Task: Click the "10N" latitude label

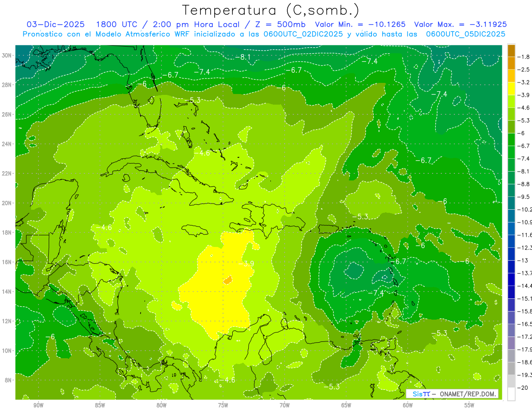Action: (x=7, y=351)
